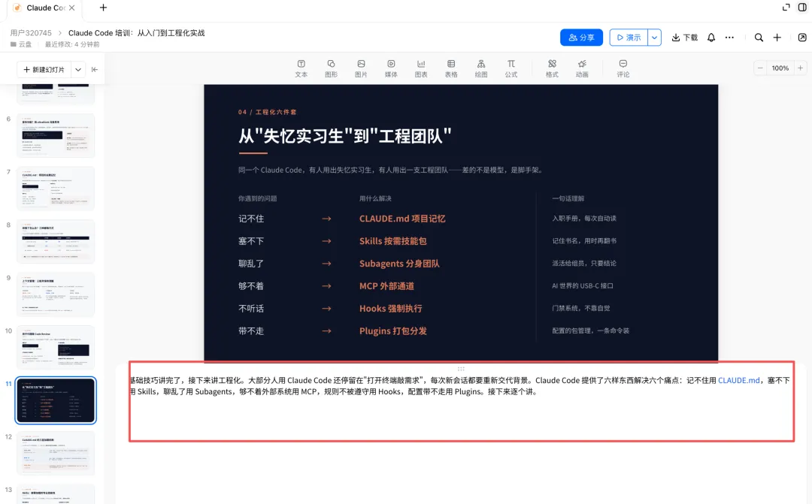Zoom out with the minus button
The image size is (812, 504).
[760, 68]
